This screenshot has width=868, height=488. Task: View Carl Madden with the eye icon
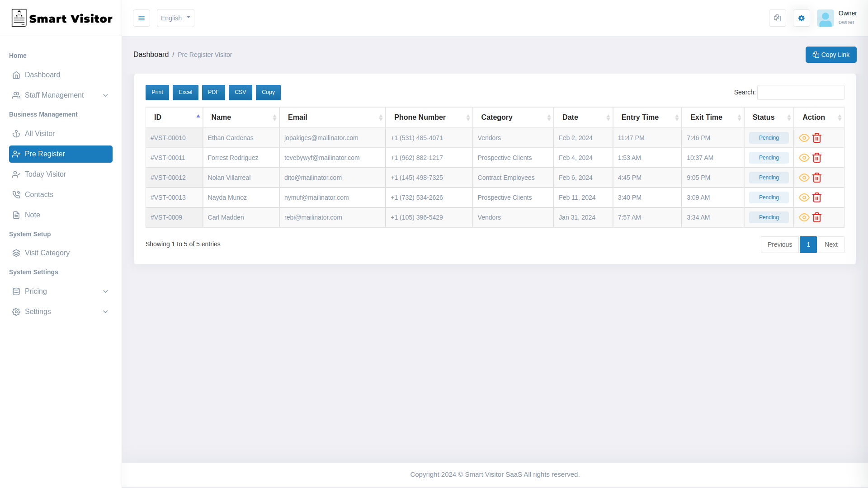(804, 217)
